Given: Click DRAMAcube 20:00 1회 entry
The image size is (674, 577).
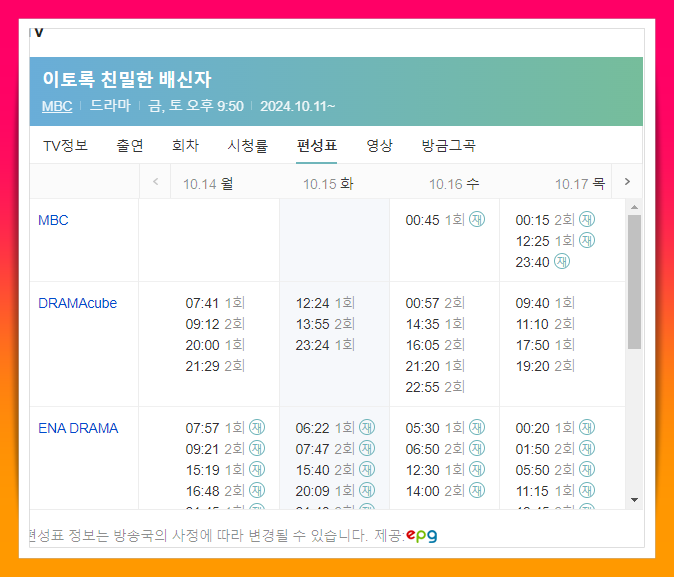Looking at the screenshot, I should click(215, 345).
